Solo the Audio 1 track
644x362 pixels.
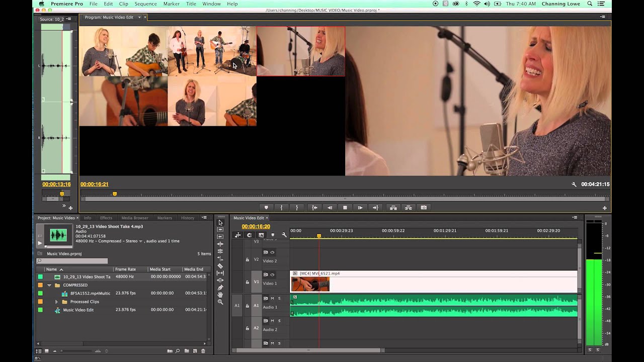point(279,299)
